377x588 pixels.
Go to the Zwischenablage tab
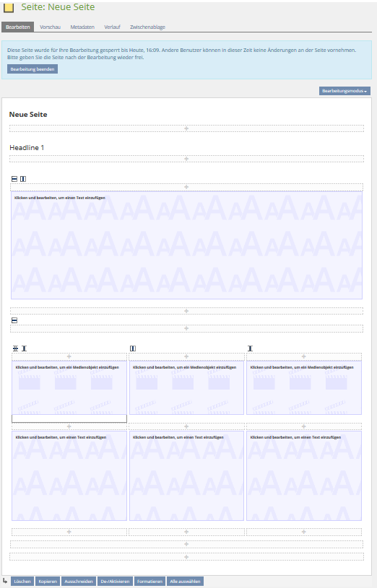147,27
